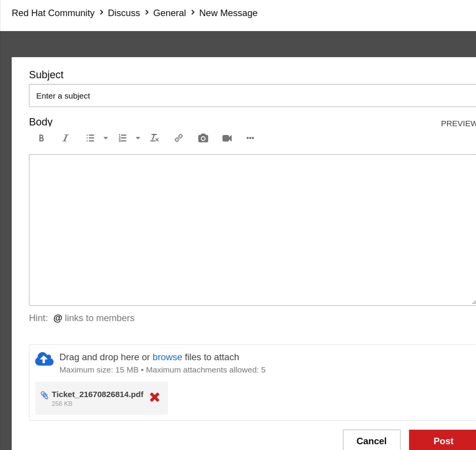Navigate to Red Hat Community via breadcrumb
Screen dimensions: 476x450
pyautogui.click(x=53, y=13)
